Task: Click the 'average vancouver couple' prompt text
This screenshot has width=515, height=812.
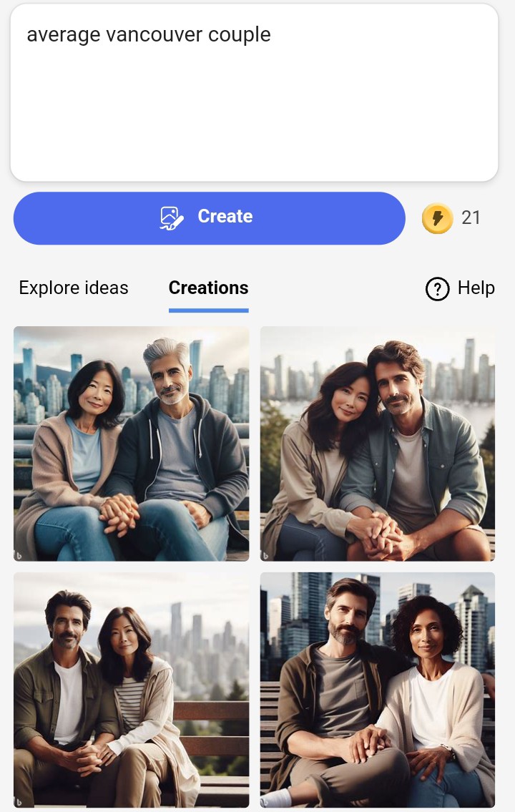Action: [x=149, y=34]
